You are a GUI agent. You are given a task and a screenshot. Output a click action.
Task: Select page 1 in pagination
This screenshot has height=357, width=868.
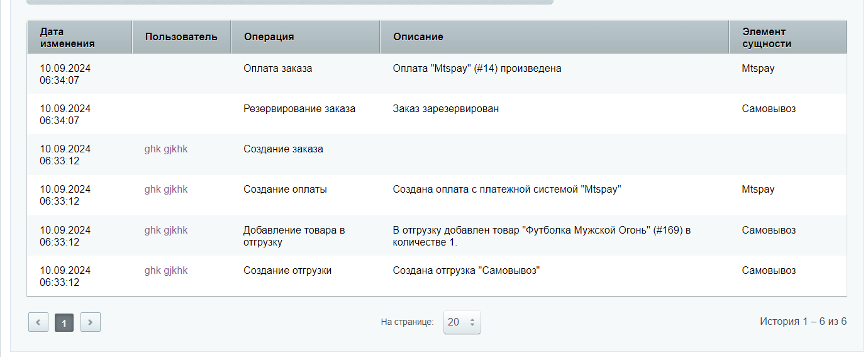pyautogui.click(x=64, y=322)
